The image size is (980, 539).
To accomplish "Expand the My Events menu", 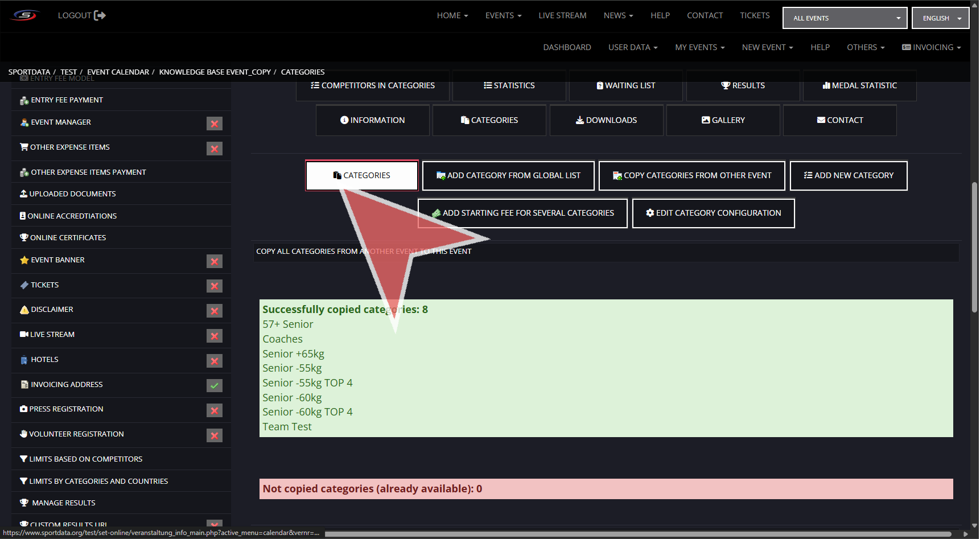I will pos(699,47).
